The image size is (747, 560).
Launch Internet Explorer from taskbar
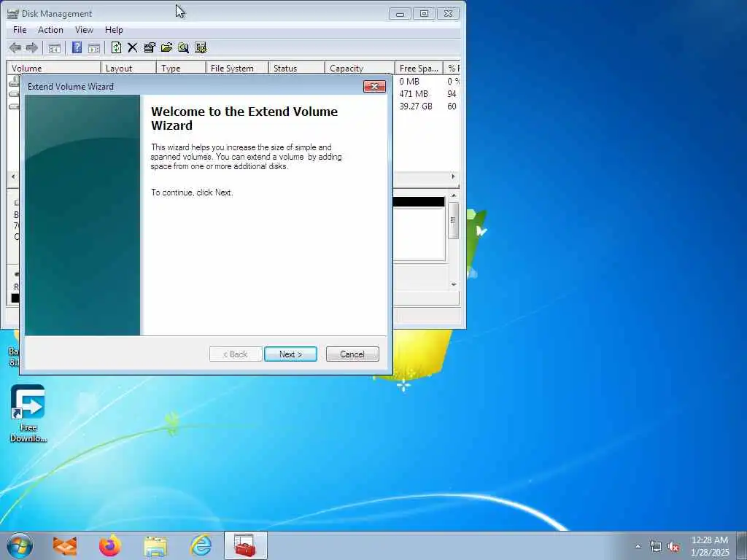(x=201, y=545)
